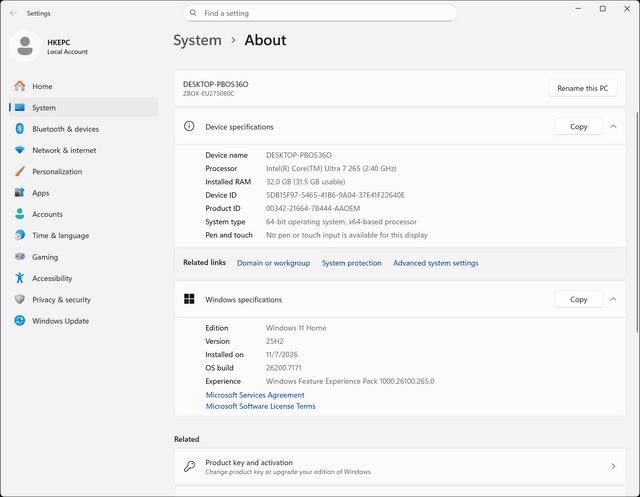Click the Apps icon in sidebar
640x497 pixels.
pos(20,193)
